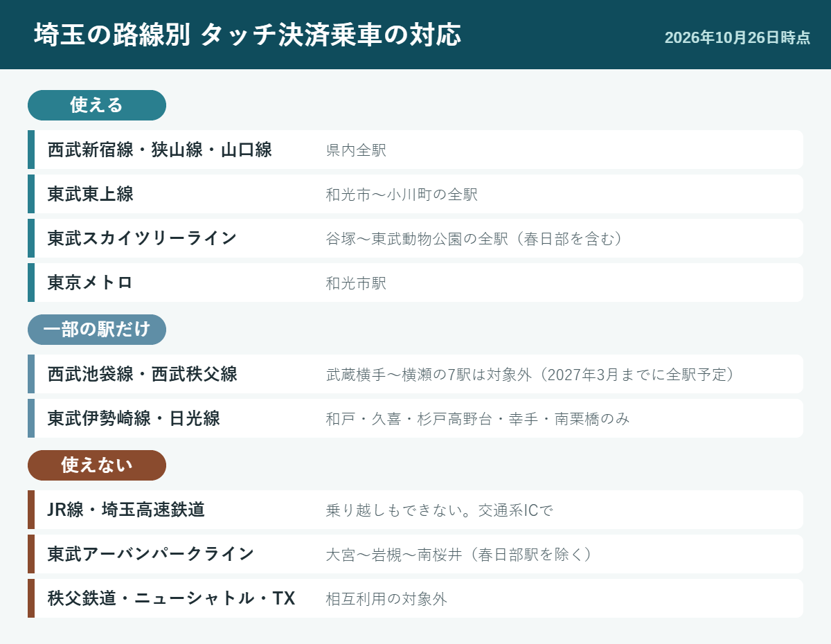Select the date "2026年10月26日時点" in header

point(737,37)
